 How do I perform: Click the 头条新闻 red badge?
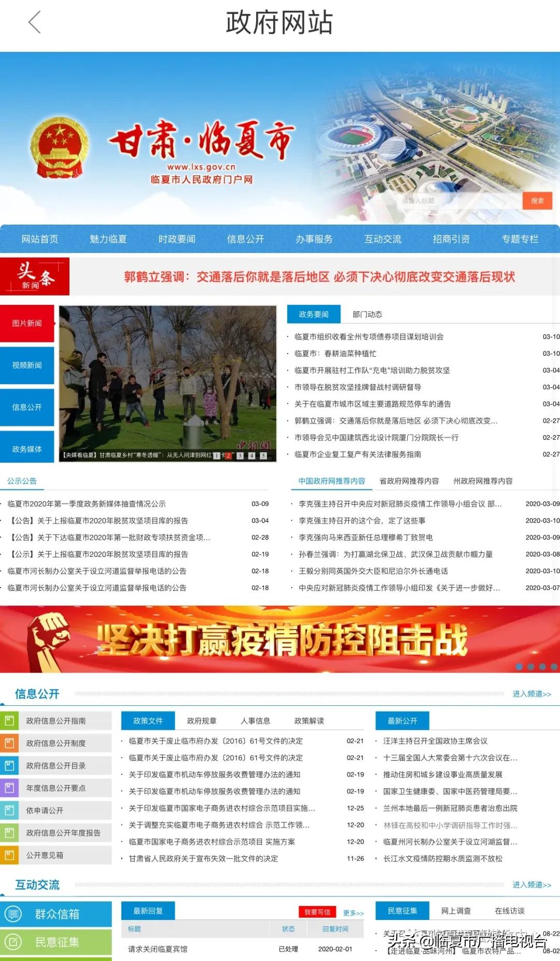point(35,276)
